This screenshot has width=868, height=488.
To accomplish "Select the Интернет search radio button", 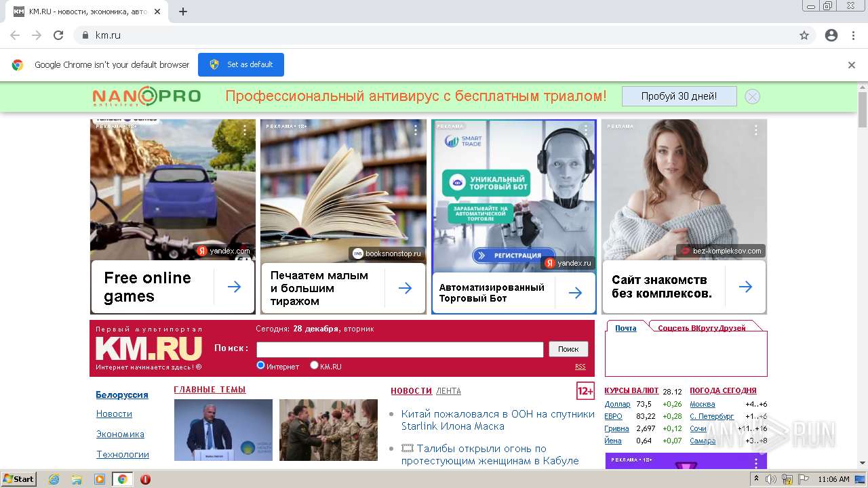I will [x=260, y=365].
